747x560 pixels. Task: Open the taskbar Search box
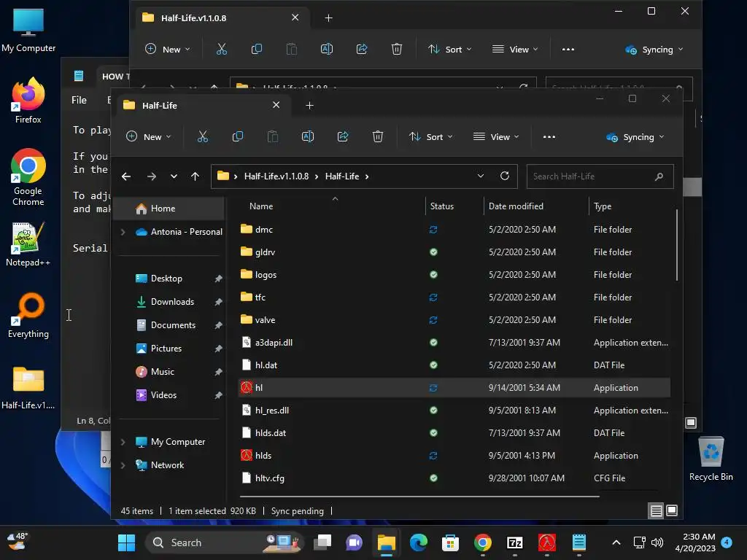point(225,542)
